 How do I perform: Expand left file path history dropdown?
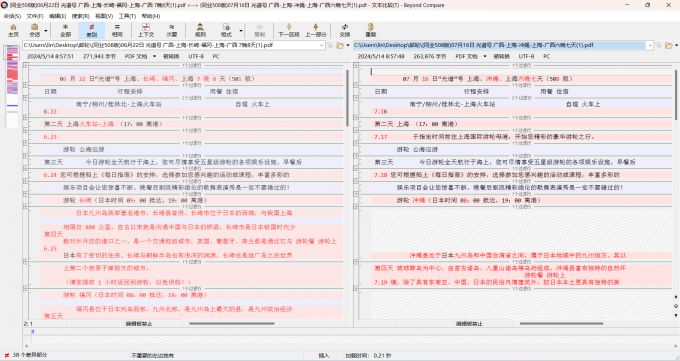322,45
